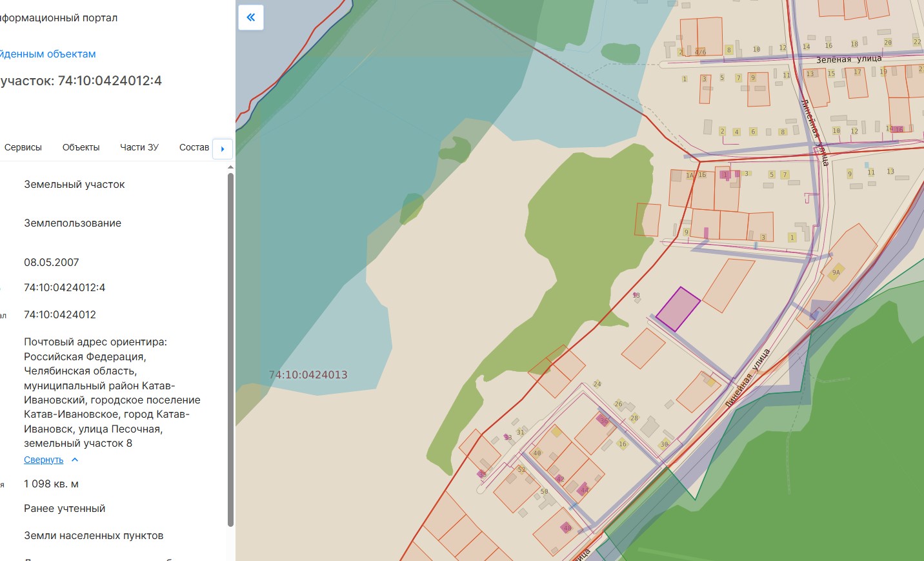This screenshot has height=561, width=924.
Task: Click the scroll-up arrow of info panel
Action: point(230,167)
